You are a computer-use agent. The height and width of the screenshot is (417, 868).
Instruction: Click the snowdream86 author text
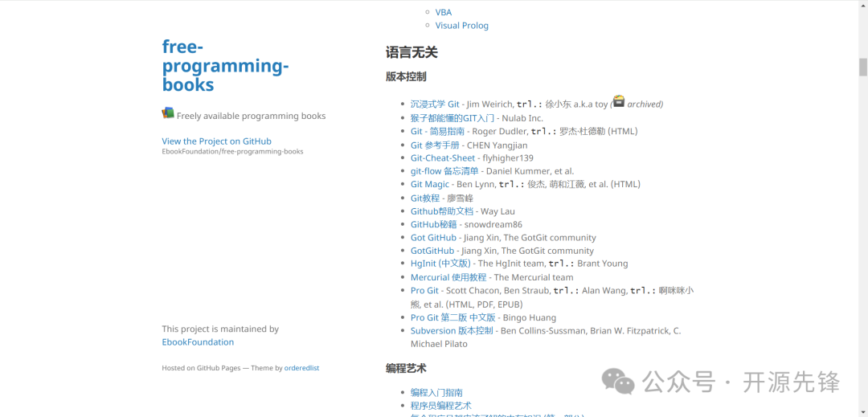point(493,224)
